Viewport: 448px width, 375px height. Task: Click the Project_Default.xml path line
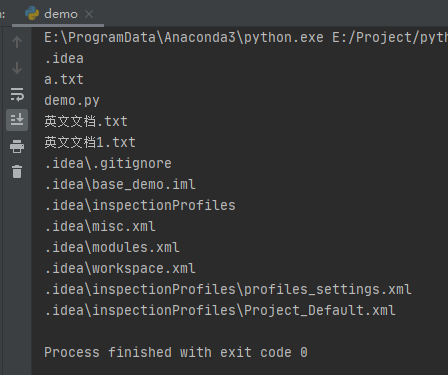click(x=220, y=311)
